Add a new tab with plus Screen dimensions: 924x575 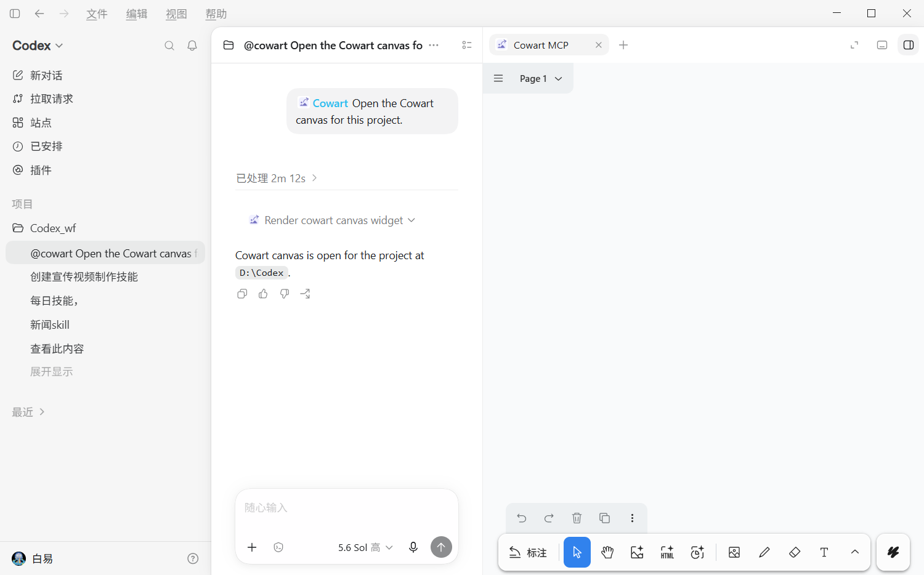point(623,45)
